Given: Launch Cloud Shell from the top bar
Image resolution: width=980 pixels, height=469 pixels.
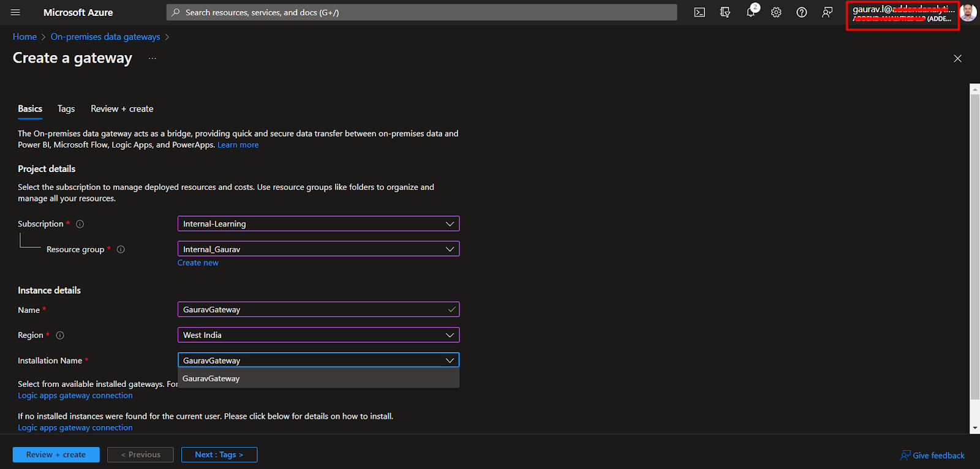Looking at the screenshot, I should coord(699,12).
